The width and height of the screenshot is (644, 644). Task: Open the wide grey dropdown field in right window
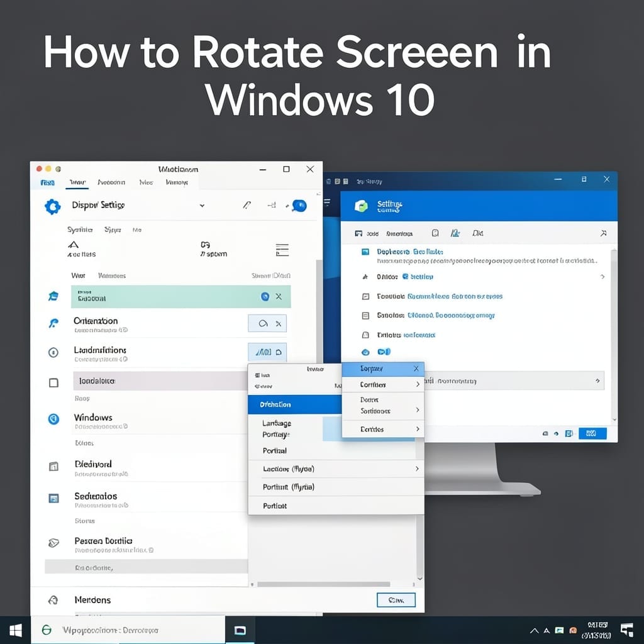click(x=514, y=380)
